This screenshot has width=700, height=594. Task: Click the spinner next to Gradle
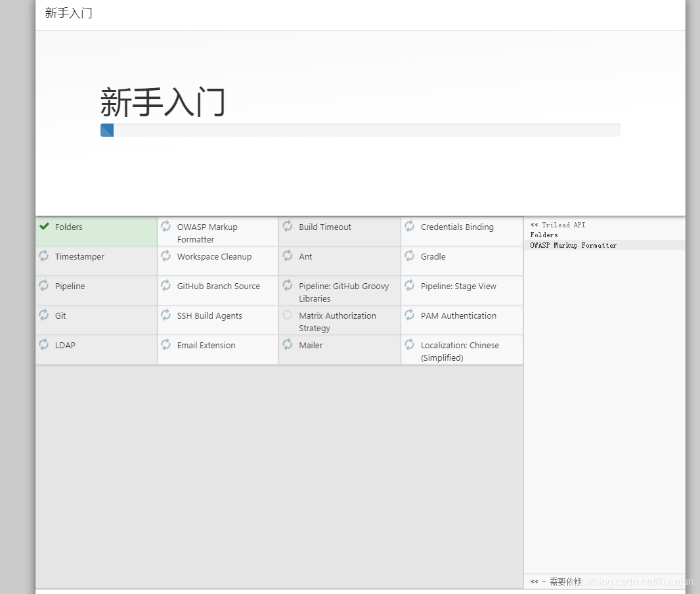[x=410, y=256]
